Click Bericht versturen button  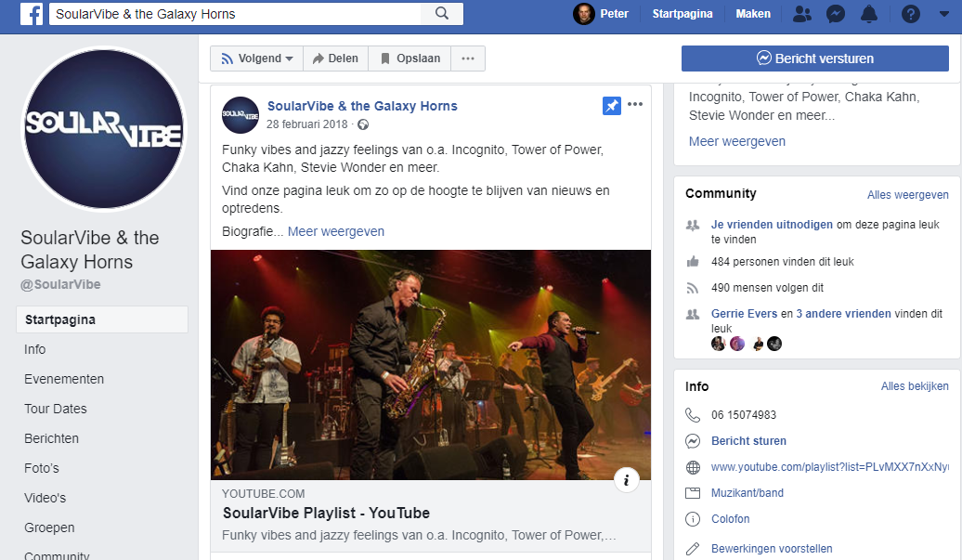(814, 59)
